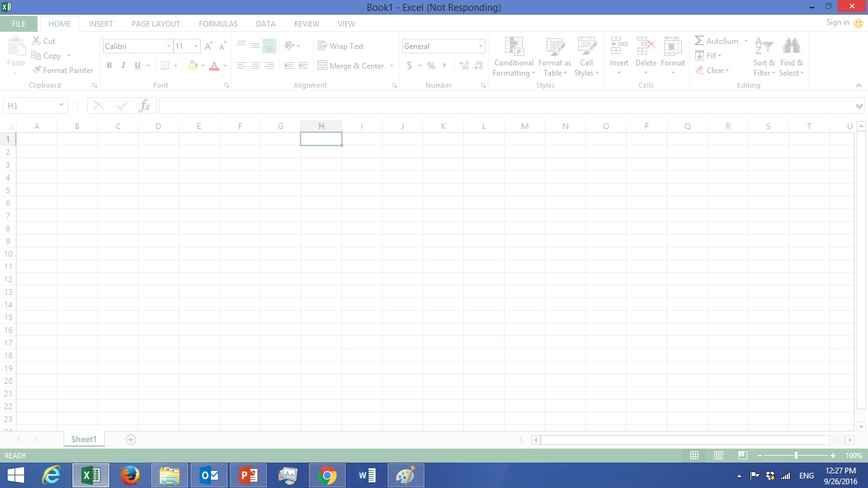Open the Calibri font name dropdown
Screen dimensions: 868x488
(x=168, y=46)
